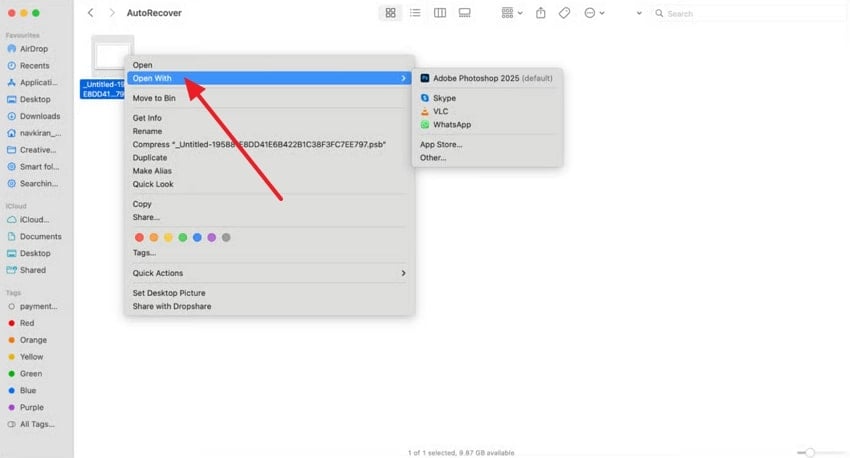
Task: Open Desktop under Favourites in sidebar
Action: pos(36,99)
